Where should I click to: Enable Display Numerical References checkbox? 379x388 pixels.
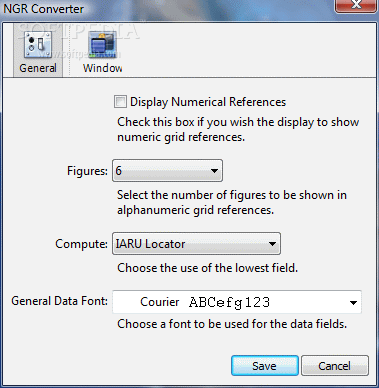[x=120, y=102]
